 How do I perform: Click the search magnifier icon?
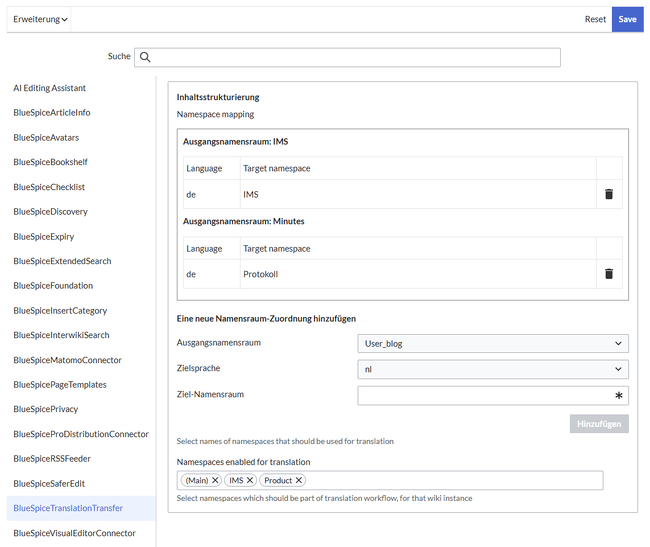pyautogui.click(x=145, y=57)
